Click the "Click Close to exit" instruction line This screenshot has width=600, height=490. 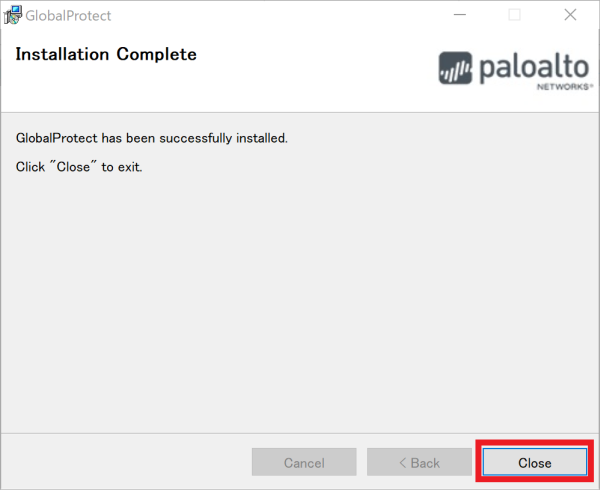point(79,166)
